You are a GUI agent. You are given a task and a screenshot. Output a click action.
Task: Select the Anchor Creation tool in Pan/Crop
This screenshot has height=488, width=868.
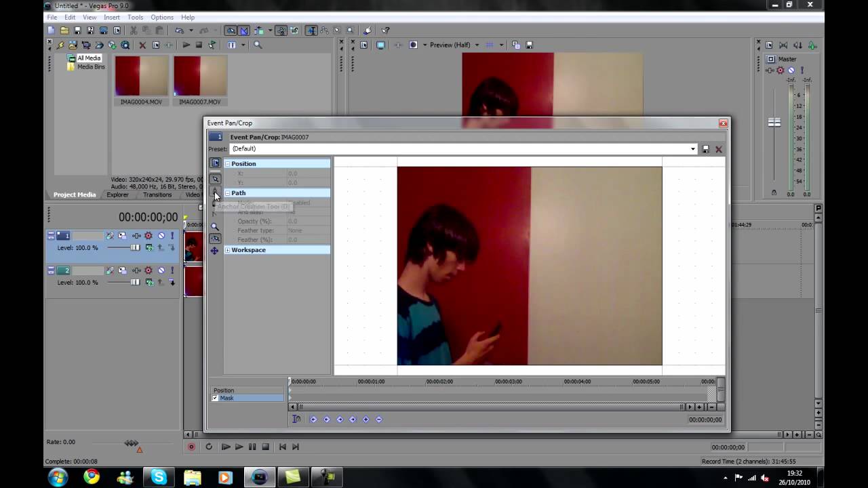pyautogui.click(x=215, y=191)
